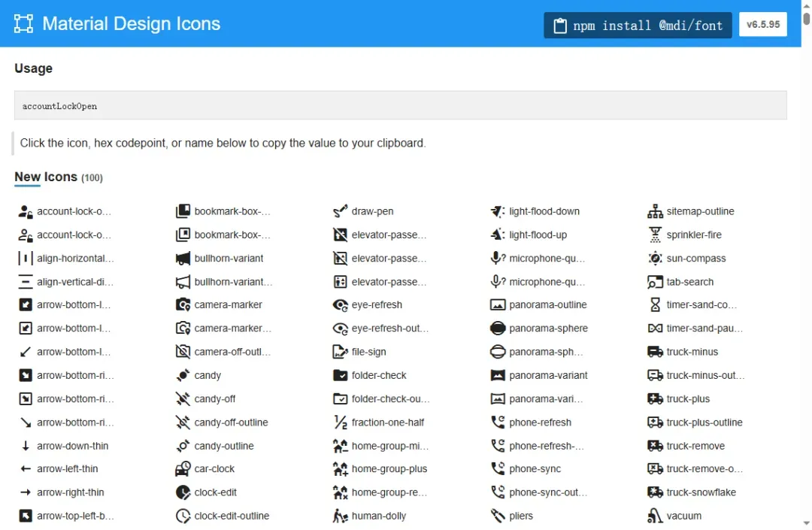The width and height of the screenshot is (812, 530).
Task: Click the v6.5.95 version button
Action: pyautogui.click(x=762, y=25)
